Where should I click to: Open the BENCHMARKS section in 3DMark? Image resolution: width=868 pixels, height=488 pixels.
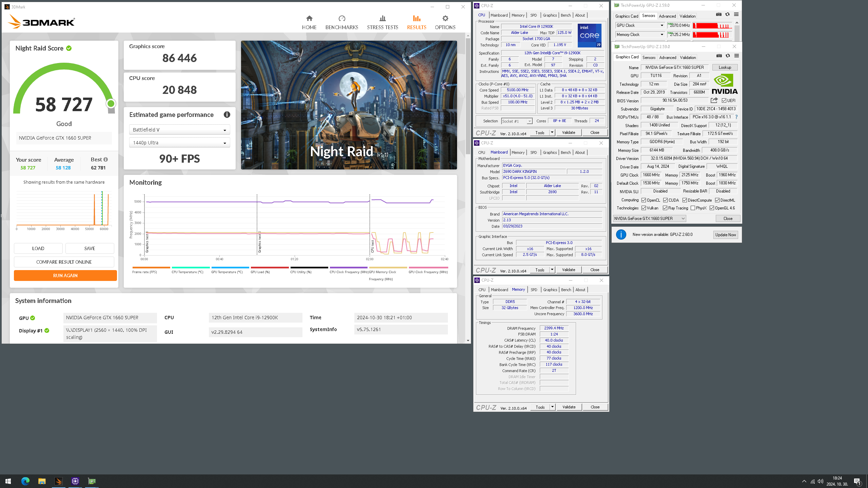pyautogui.click(x=341, y=22)
